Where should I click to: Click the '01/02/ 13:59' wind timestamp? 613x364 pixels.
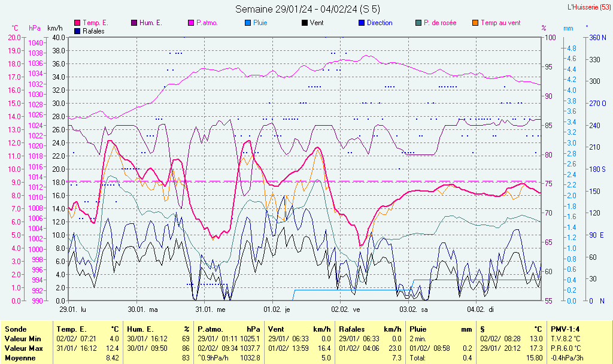(x=289, y=348)
